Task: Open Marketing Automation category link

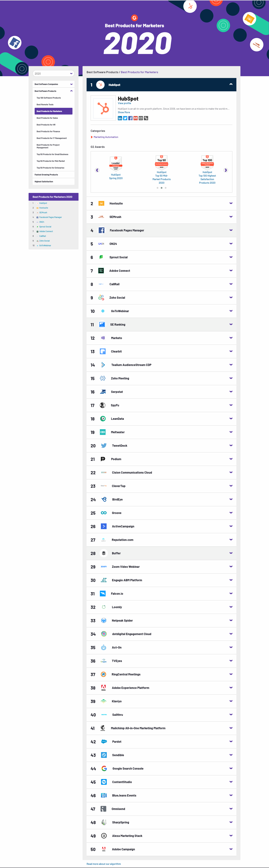Action: (106, 137)
